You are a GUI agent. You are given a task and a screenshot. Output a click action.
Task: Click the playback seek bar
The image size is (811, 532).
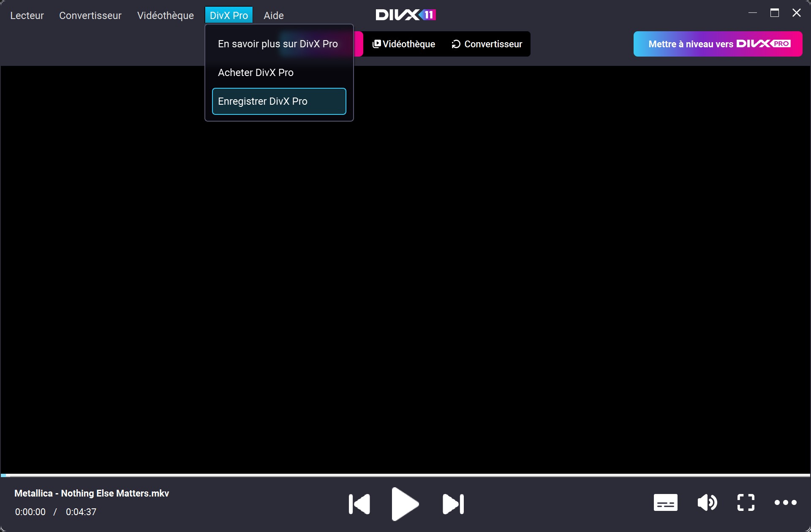tap(405, 475)
